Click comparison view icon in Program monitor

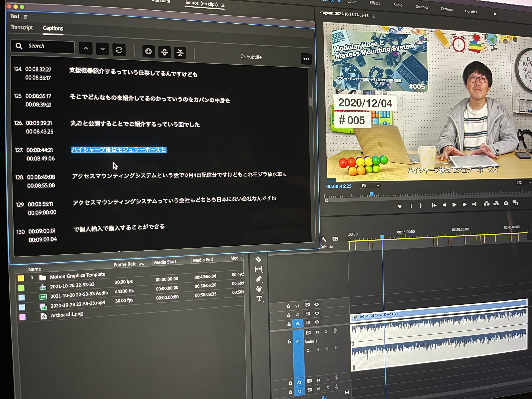[515, 203]
